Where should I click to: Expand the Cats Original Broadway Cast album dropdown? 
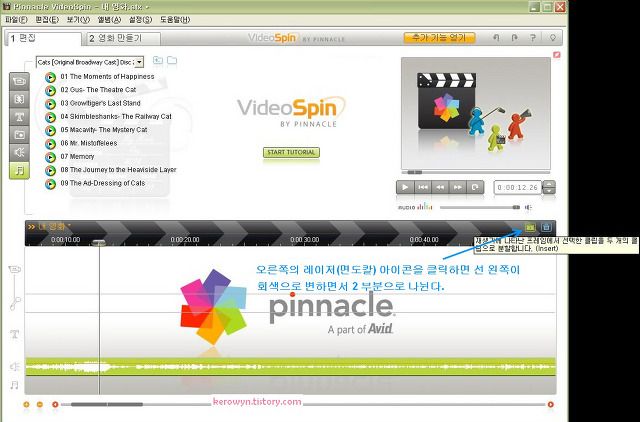pos(139,62)
